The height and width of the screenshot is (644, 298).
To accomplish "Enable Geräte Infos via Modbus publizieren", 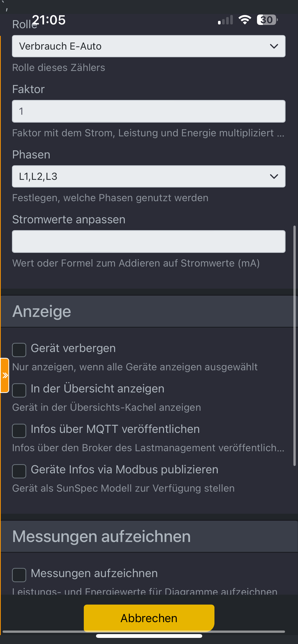I will tap(19, 471).
